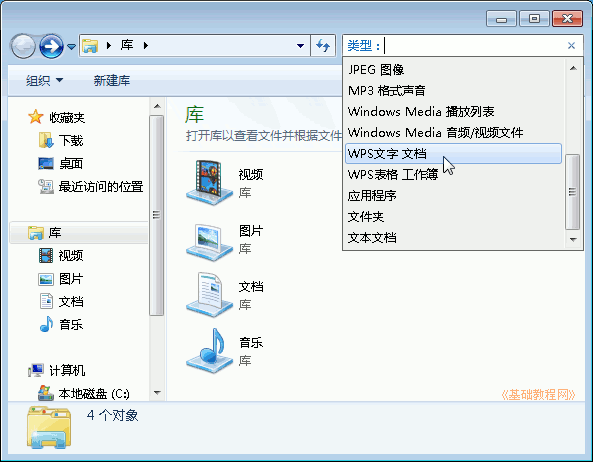The height and width of the screenshot is (462, 593).
Task: Open the 音乐 library large icon
Action: (209, 351)
